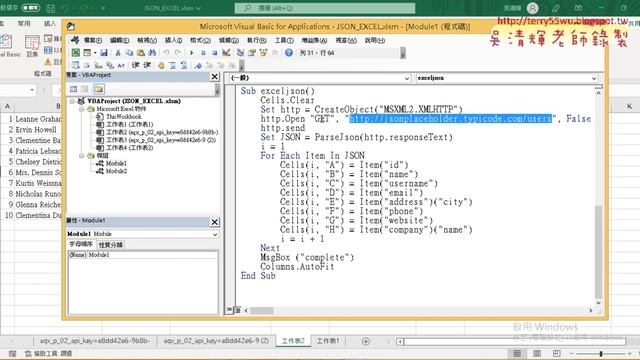Toggle breakpoint hand icon
The width and height of the screenshot is (640, 360).
161,65
